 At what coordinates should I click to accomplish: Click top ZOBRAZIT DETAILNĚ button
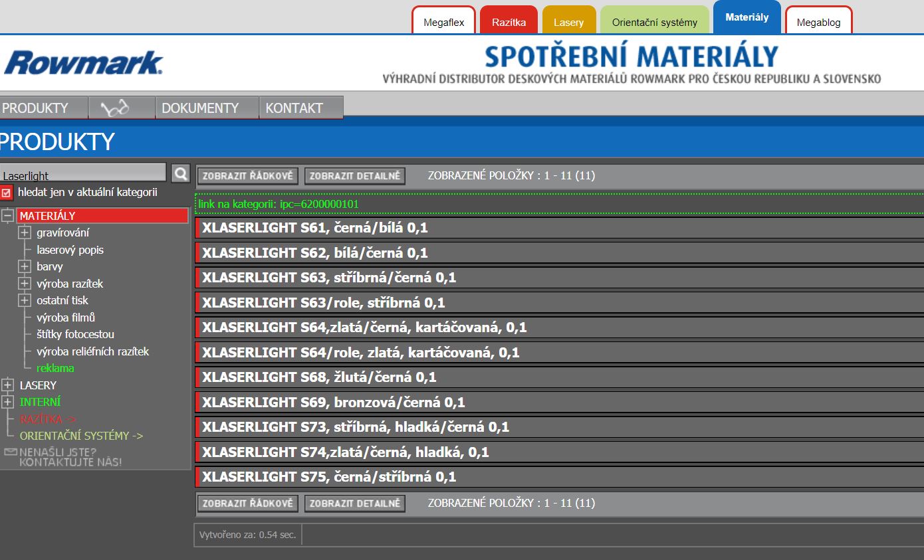355,176
